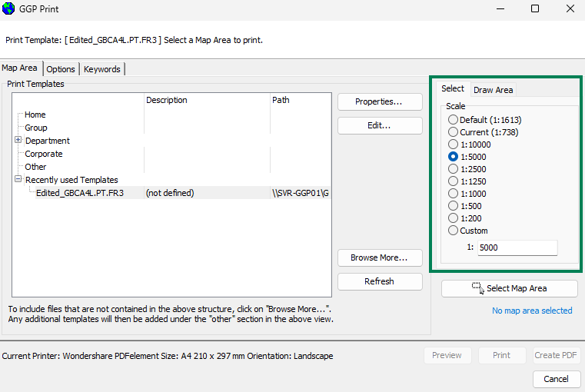Select the Home tree item
Image resolution: width=585 pixels, height=392 pixels.
tap(35, 115)
